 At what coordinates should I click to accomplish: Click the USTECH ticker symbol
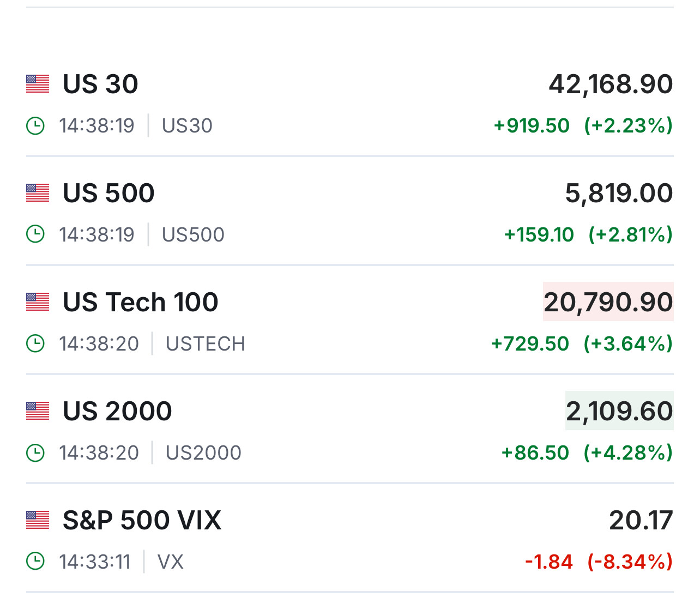coord(206,344)
